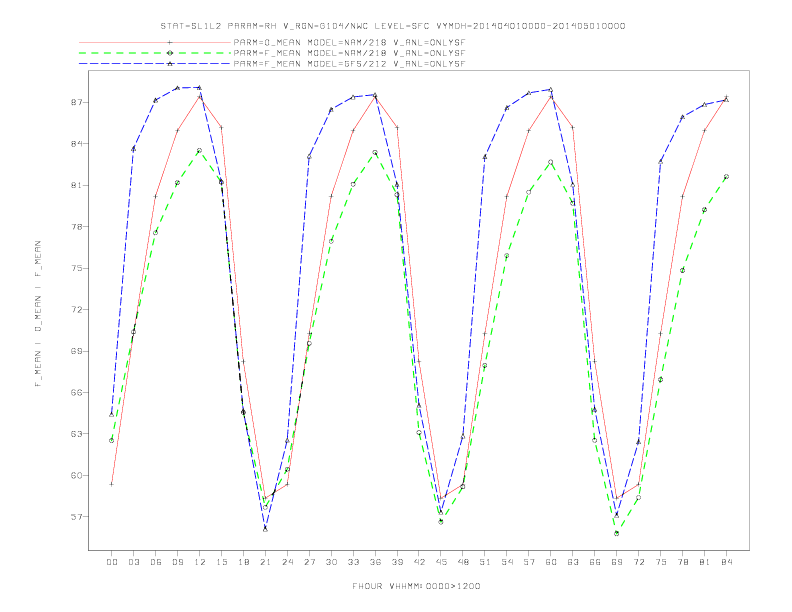The height and width of the screenshot is (612, 792).
Task: Click the red plus data point at hour 00
Action: point(112,484)
